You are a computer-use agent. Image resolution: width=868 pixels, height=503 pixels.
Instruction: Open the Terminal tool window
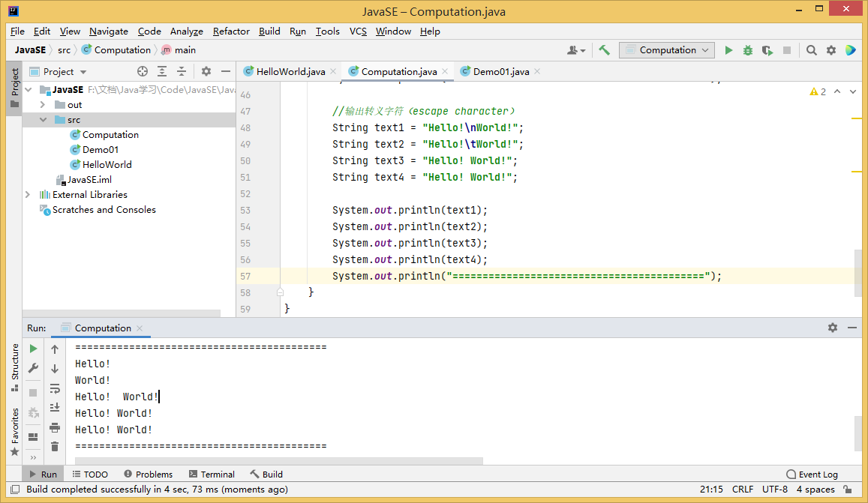tap(212, 475)
